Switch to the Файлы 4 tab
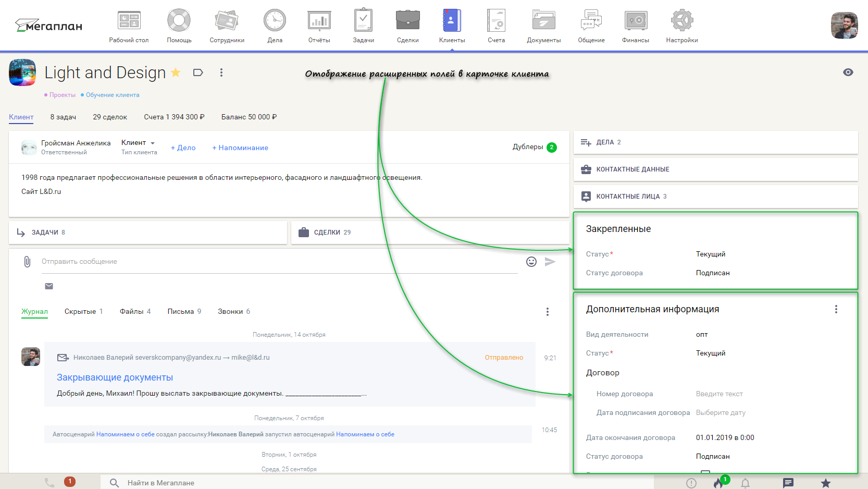The image size is (868, 489). [x=135, y=312]
